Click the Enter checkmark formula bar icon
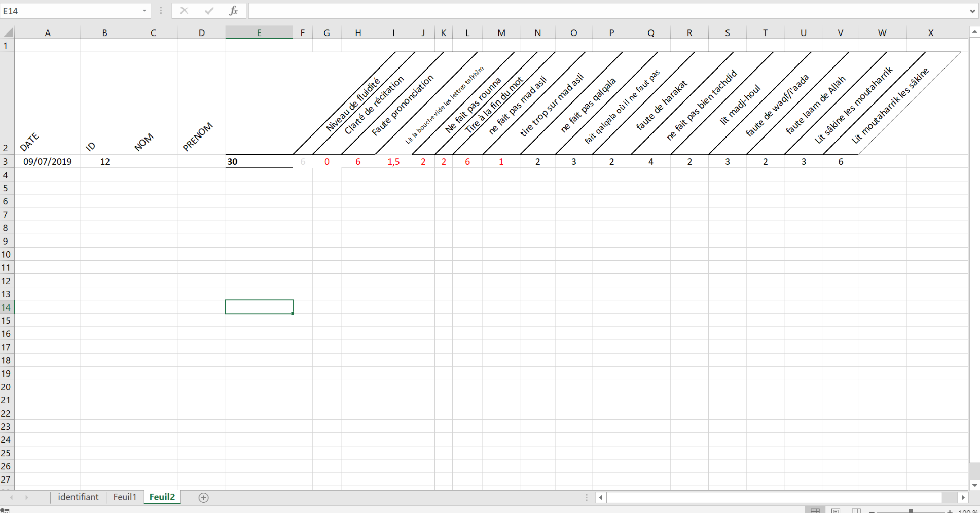Viewport: 980px width, 513px height. (x=209, y=11)
